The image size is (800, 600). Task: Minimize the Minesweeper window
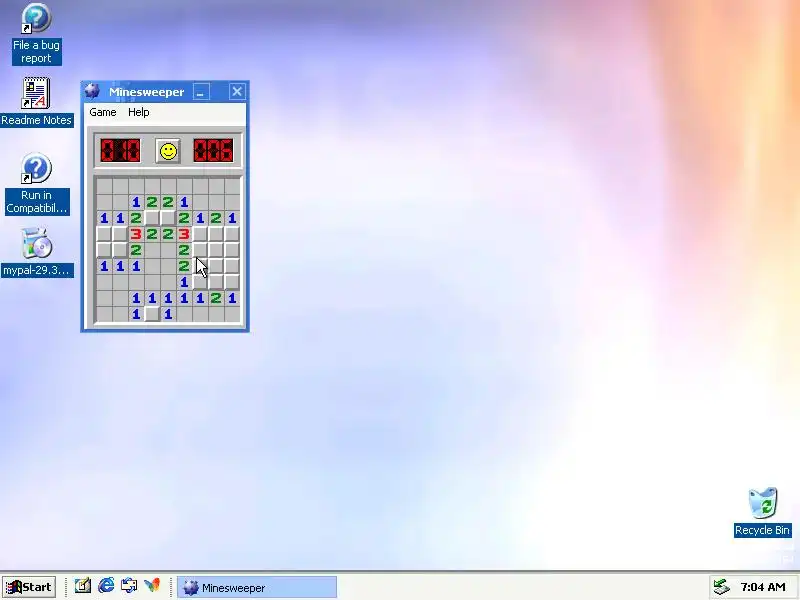[201, 92]
